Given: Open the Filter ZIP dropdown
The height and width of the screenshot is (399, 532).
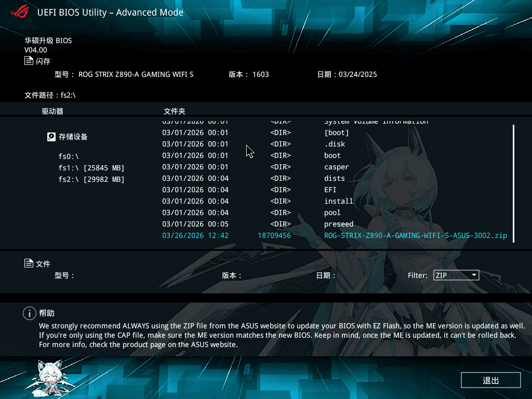Looking at the screenshot, I should 456,275.
